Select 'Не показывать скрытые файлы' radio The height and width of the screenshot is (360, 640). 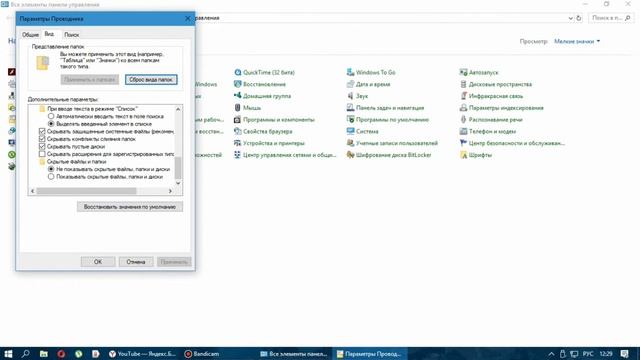click(x=51, y=169)
